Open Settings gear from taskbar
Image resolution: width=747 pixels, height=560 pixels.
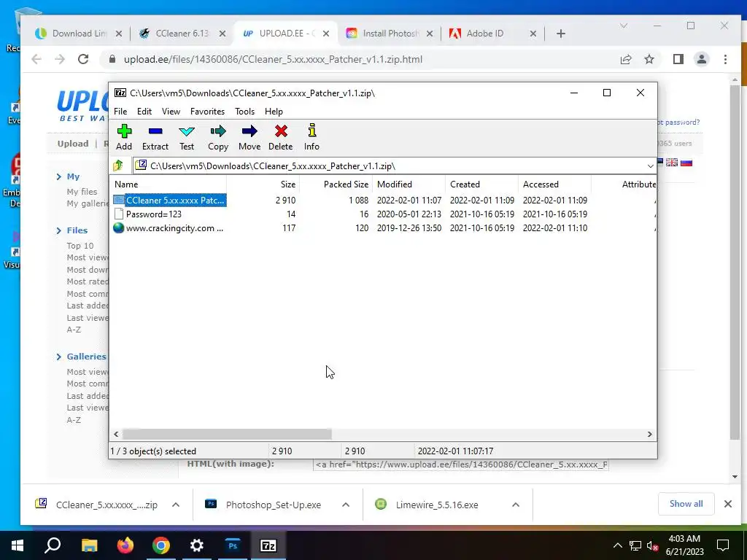coord(197,545)
